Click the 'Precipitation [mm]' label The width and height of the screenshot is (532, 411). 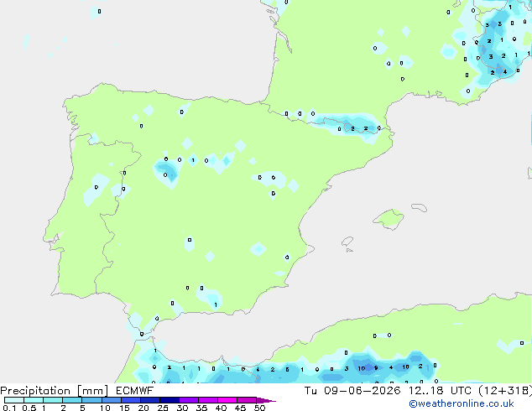55,391
